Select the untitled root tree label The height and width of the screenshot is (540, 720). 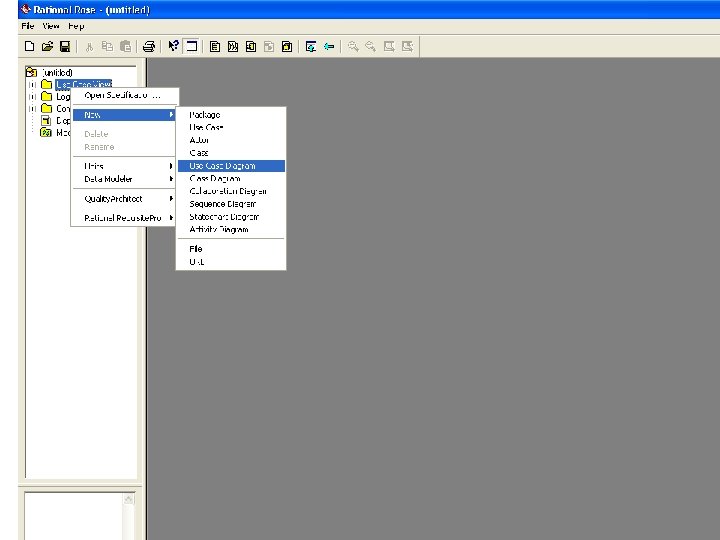[x=57, y=73]
